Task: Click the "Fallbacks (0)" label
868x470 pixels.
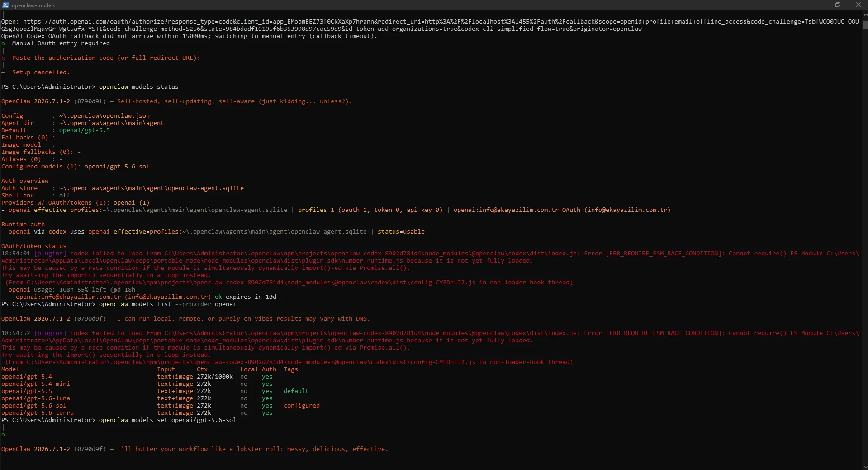Action: (25, 138)
